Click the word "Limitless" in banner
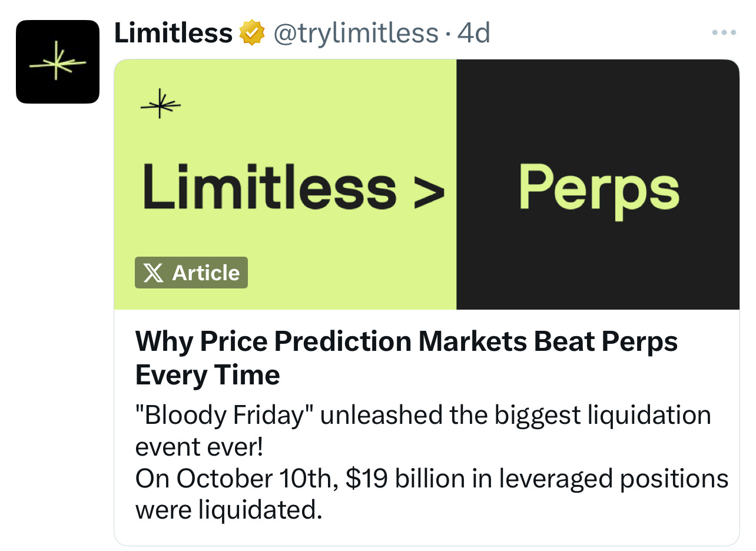Image resolution: width=756 pixels, height=551 pixels. click(270, 187)
